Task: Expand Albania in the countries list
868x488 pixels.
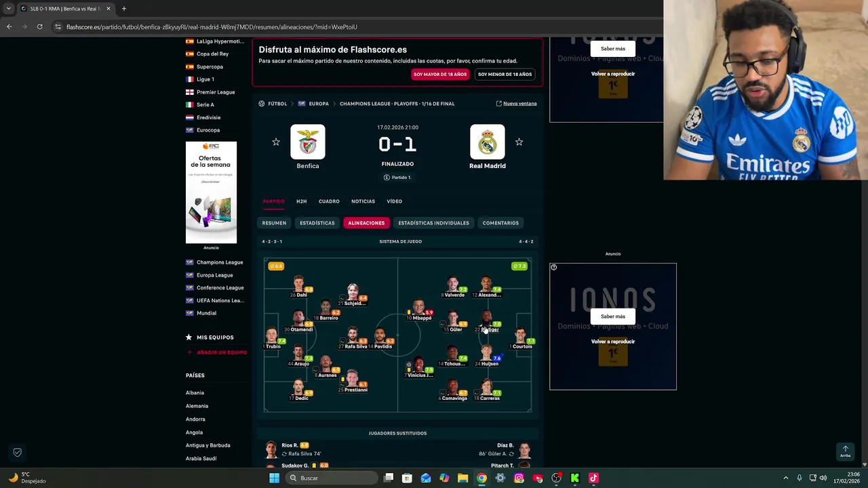Action: point(195,393)
